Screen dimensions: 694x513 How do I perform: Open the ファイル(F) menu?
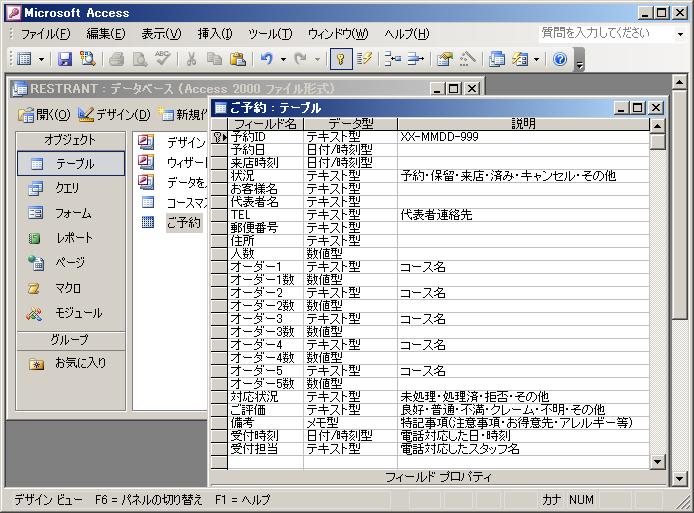tap(46, 34)
